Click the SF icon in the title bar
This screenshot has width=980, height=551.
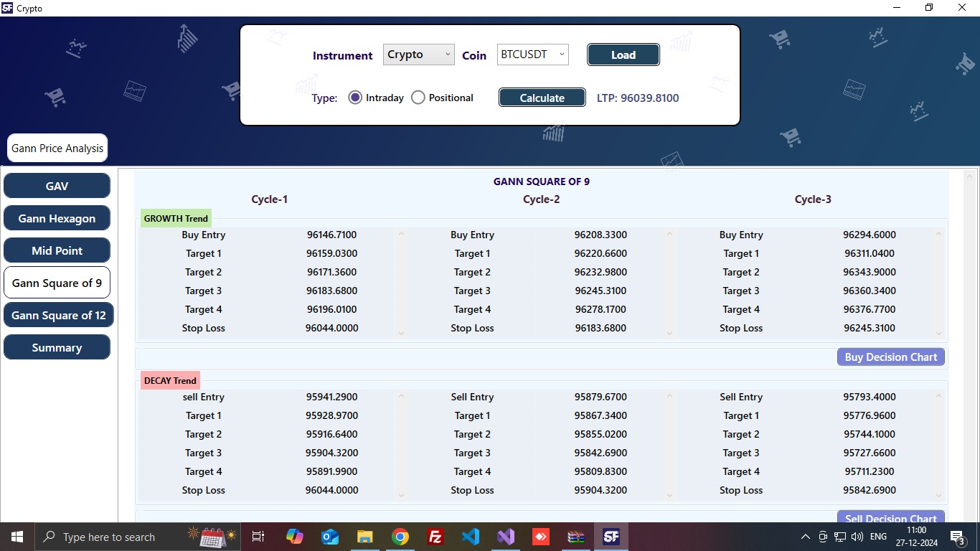(x=6, y=8)
